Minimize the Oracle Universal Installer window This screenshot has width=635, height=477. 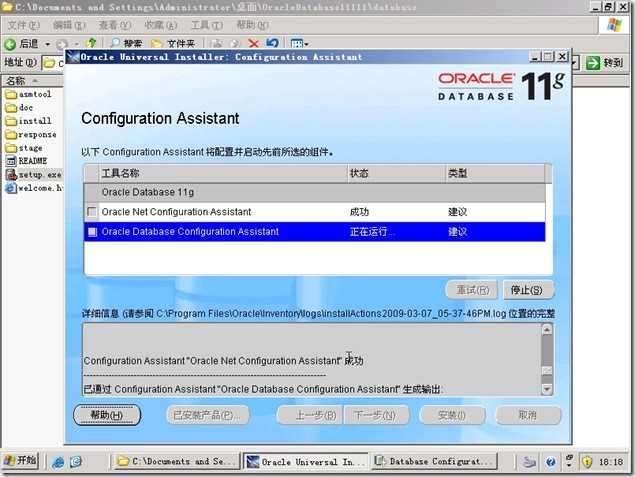point(535,57)
